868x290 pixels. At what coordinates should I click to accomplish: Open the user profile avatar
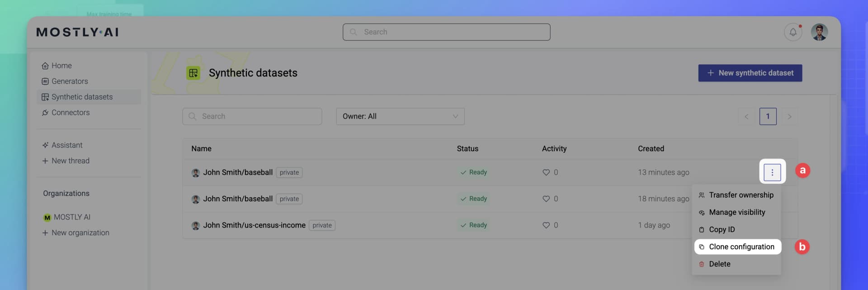tap(819, 32)
